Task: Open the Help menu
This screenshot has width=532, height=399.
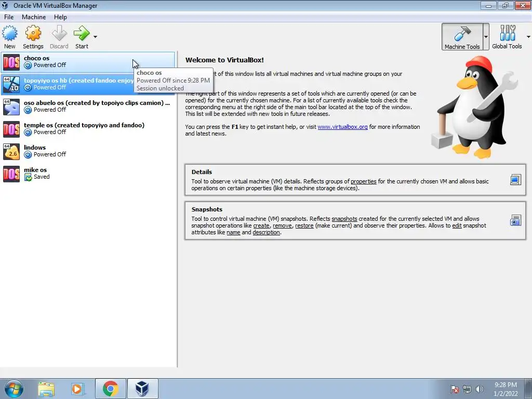Action: pos(60,17)
